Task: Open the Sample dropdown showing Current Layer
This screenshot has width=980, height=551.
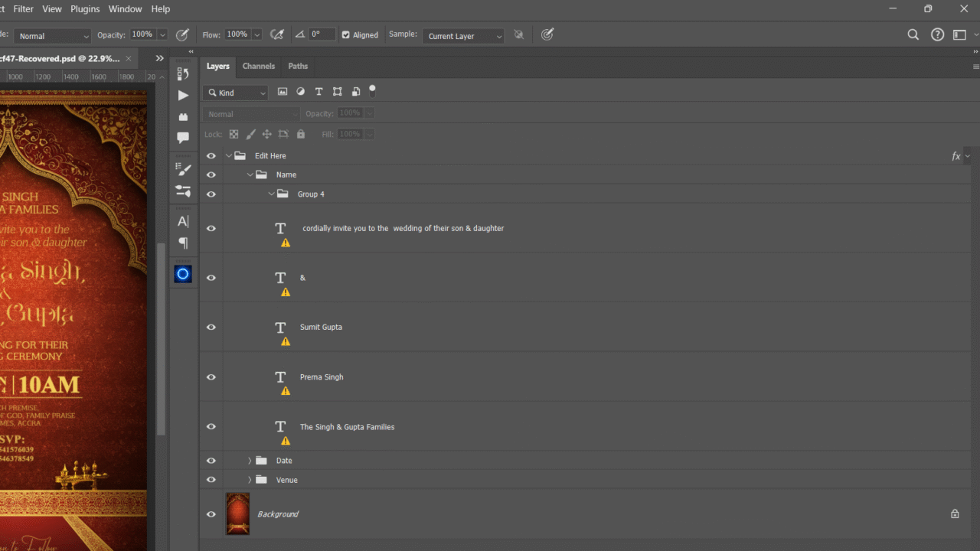Action: point(464,36)
